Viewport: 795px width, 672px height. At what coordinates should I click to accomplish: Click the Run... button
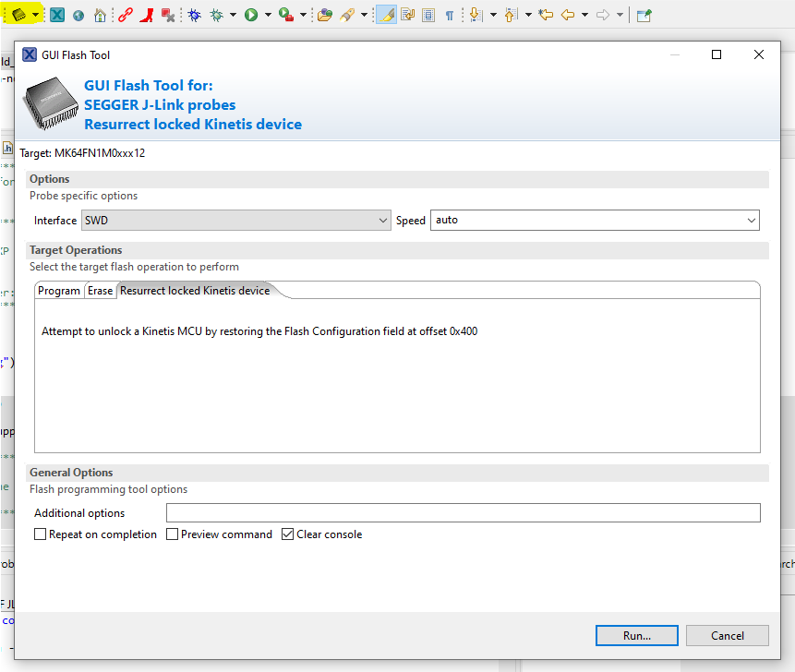[x=637, y=635]
